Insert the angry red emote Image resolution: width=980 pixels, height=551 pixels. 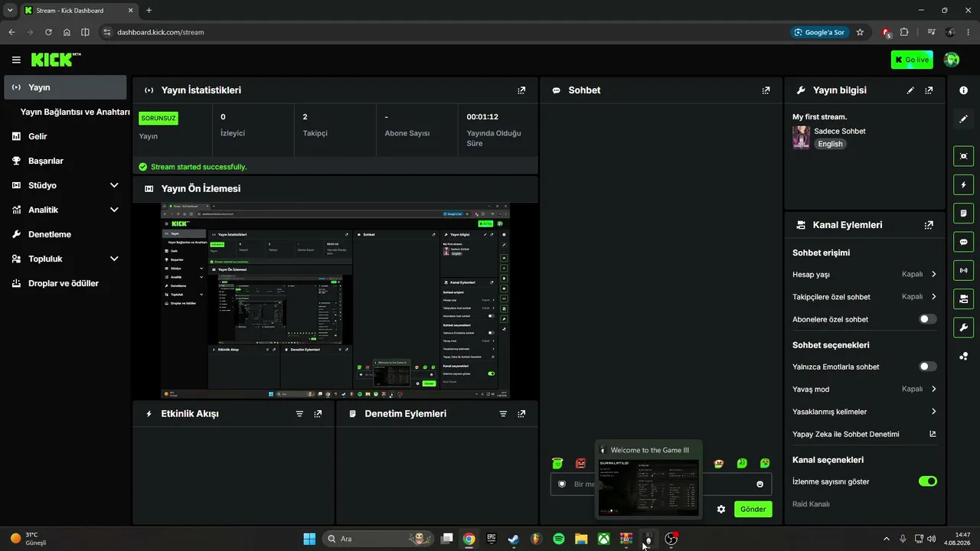click(580, 463)
